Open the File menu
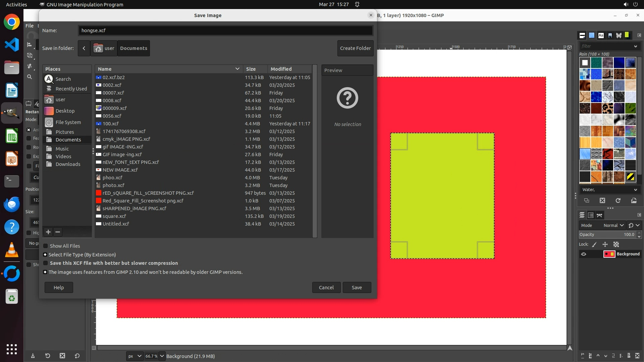The height and width of the screenshot is (362, 644). point(30,26)
